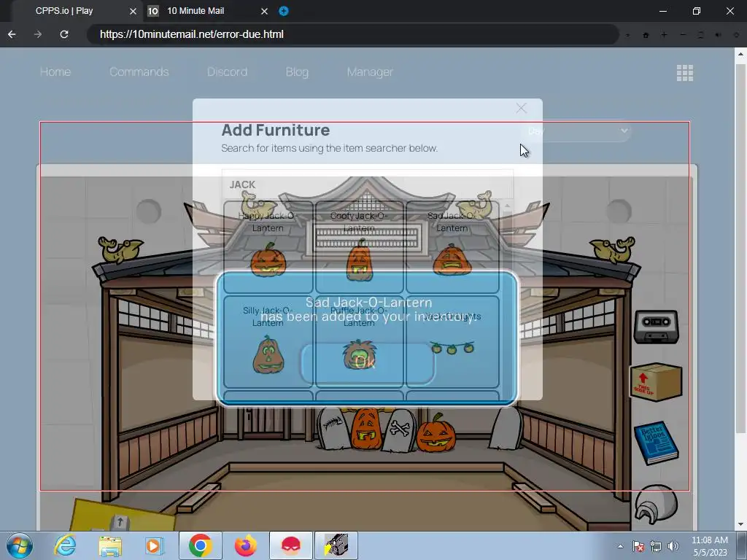
Task: Open the screen recorder app in taskbar
Action: coord(336,545)
